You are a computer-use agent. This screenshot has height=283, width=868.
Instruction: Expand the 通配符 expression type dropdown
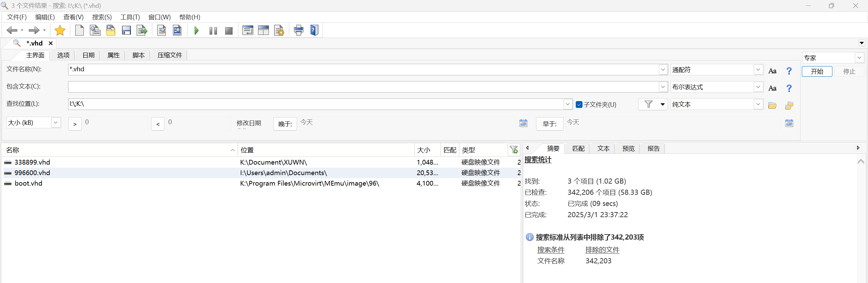(x=758, y=70)
